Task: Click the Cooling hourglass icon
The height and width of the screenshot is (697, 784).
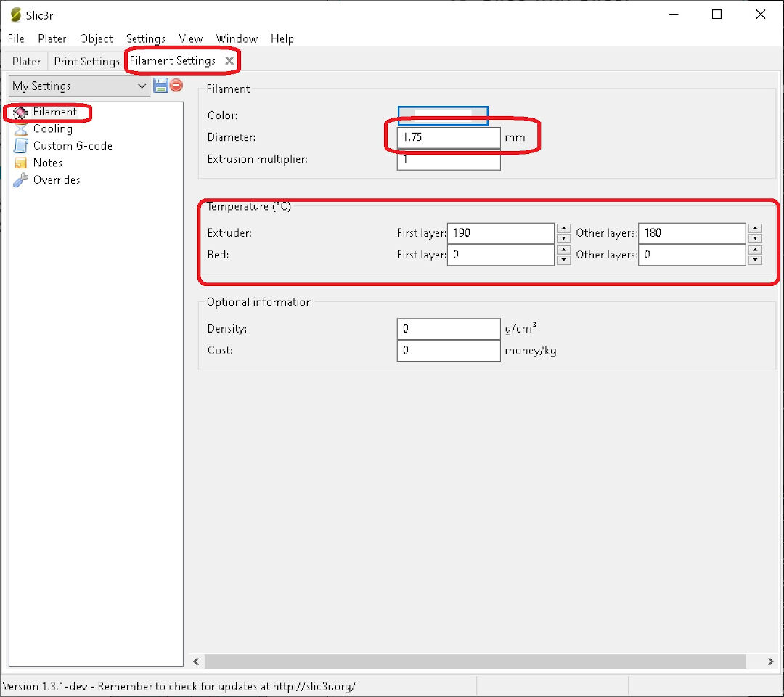Action: (20, 129)
